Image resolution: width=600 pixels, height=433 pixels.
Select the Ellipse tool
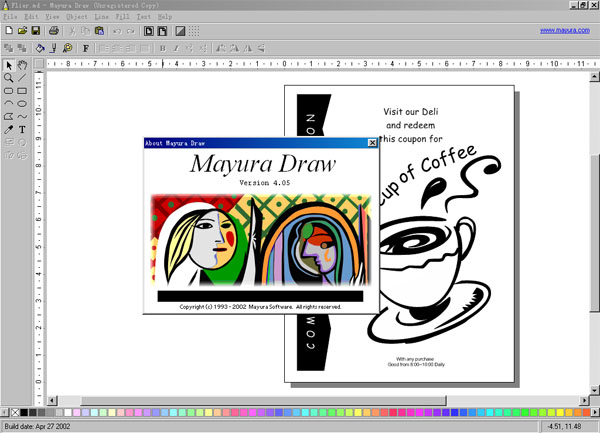click(23, 104)
